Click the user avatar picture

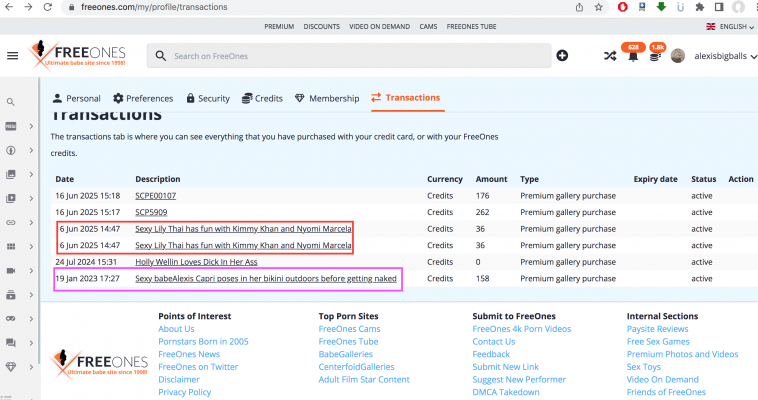tap(678, 56)
